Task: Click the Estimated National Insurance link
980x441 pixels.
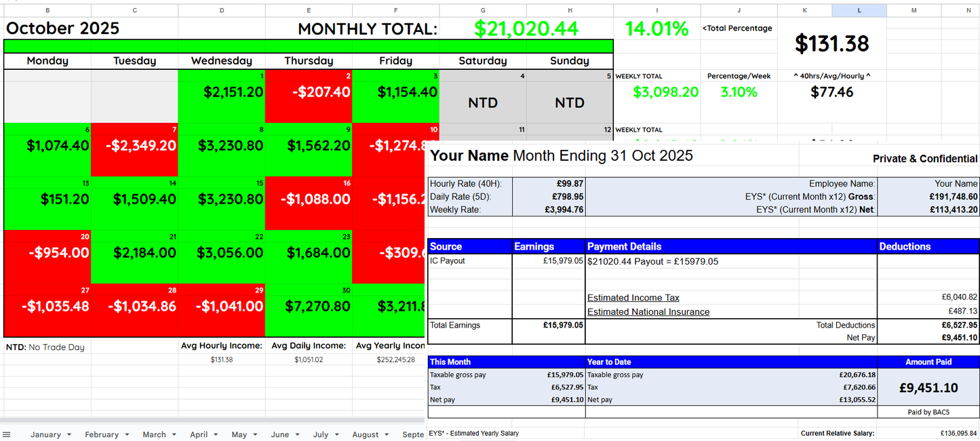Action: (x=648, y=311)
